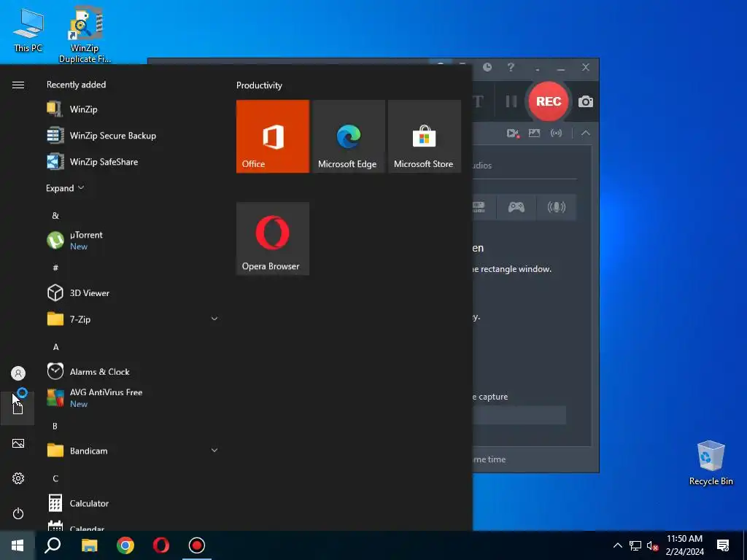
Task: Expand Start menu hamburger navigation
Action: pyautogui.click(x=18, y=85)
